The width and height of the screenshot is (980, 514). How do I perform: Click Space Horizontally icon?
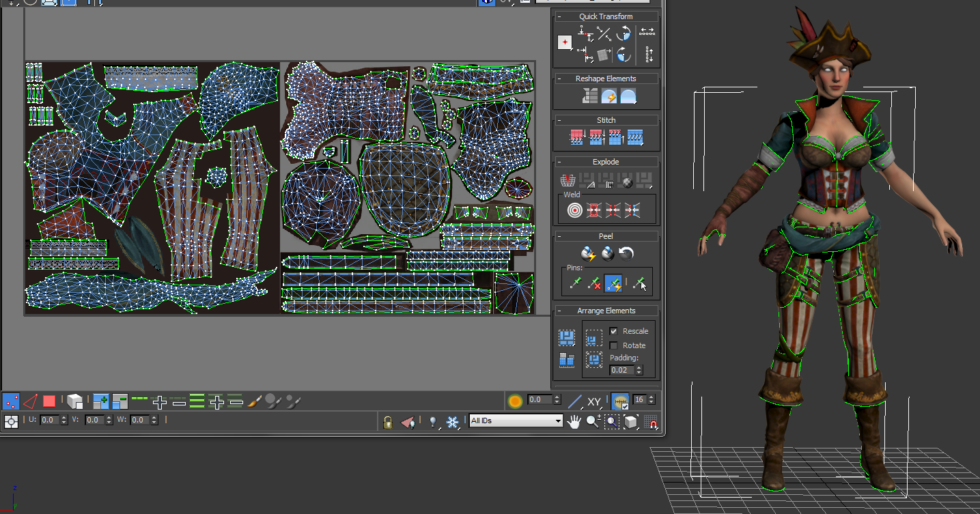point(647,31)
